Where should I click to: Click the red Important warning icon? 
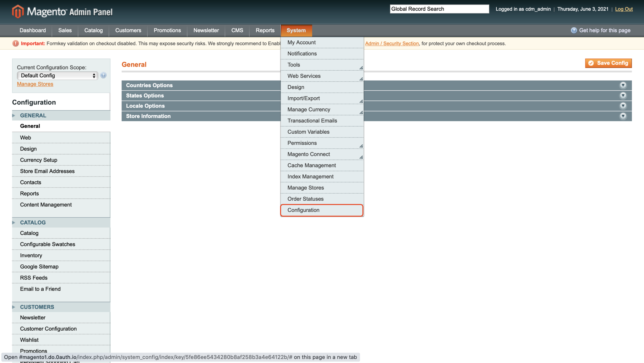[x=16, y=44]
